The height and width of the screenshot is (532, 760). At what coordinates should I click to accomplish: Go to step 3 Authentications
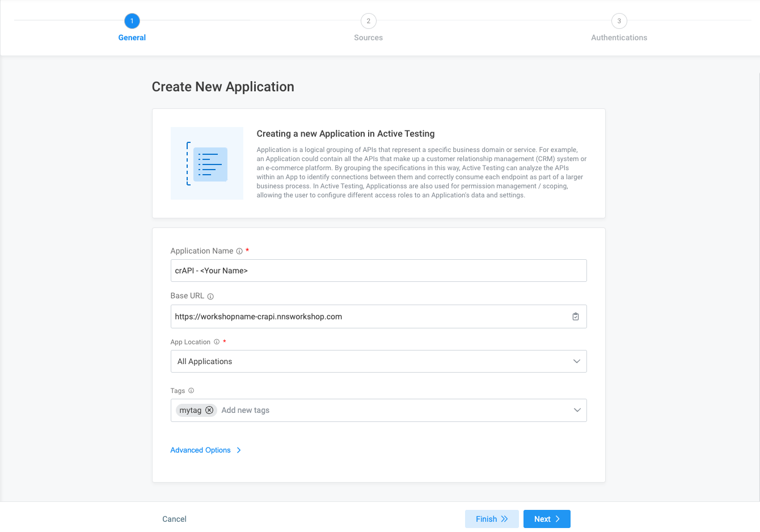619,28
